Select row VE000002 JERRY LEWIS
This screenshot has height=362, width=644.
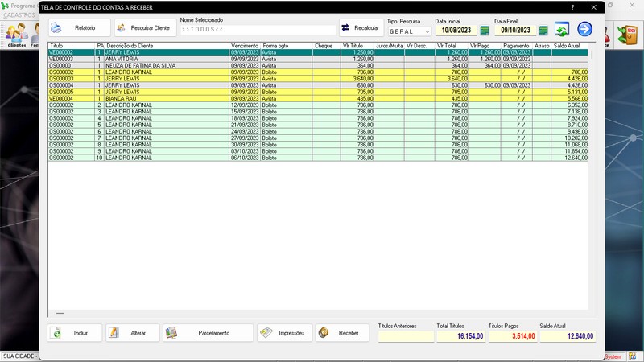(x=318, y=52)
